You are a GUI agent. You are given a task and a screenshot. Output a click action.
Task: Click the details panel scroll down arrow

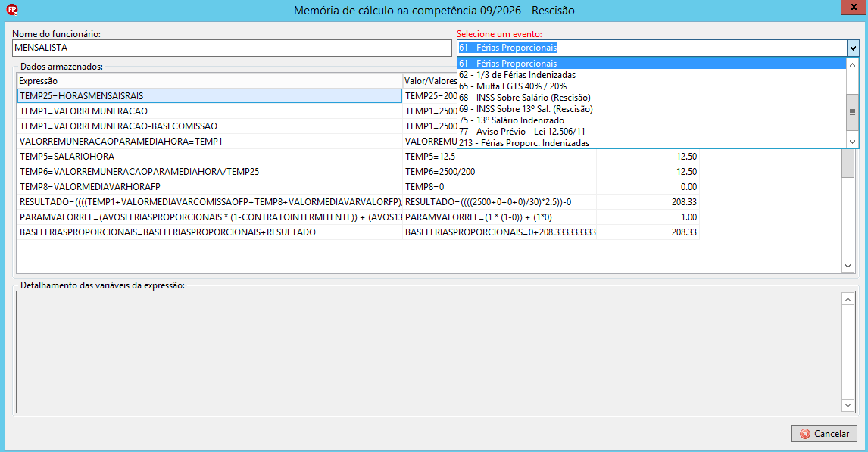(848, 406)
